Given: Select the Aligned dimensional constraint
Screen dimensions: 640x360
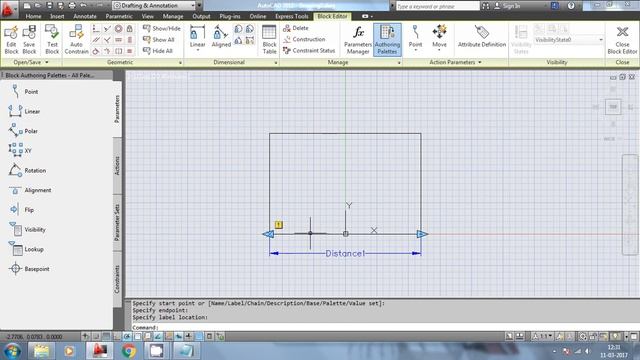Looking at the screenshot, I should 221,36.
